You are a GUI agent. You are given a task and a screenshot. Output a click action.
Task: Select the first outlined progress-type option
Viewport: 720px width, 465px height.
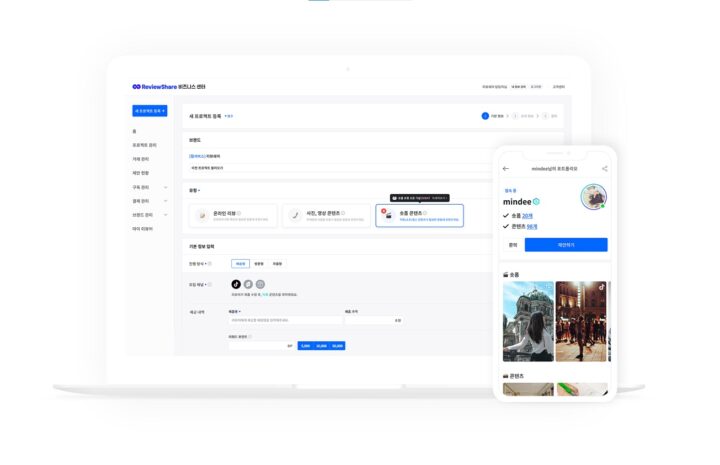241,264
